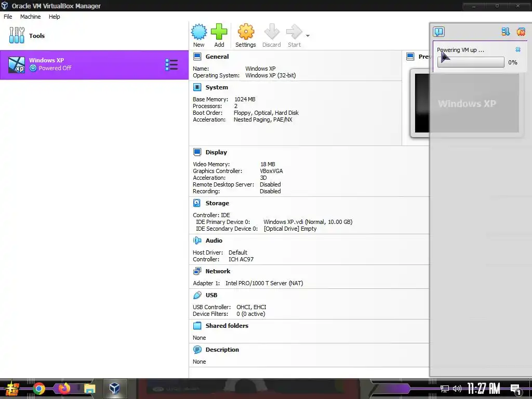Click the System section chip icon
This screenshot has width=532, height=399.
[197, 87]
